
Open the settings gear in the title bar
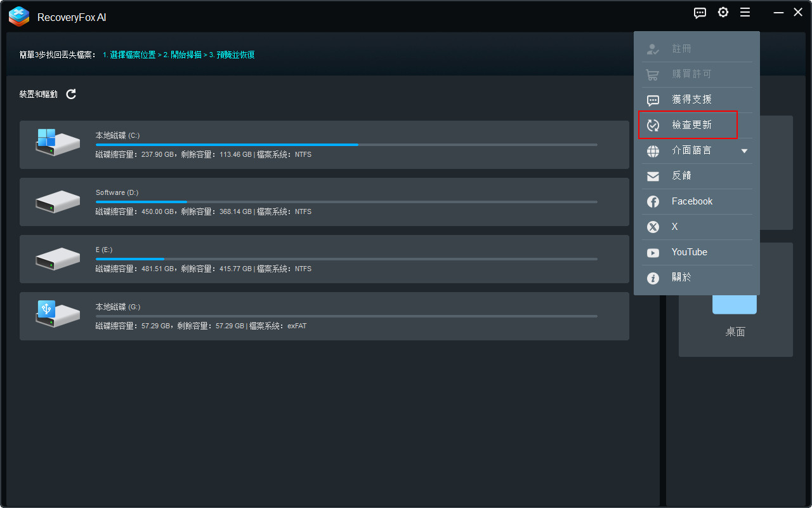723,12
